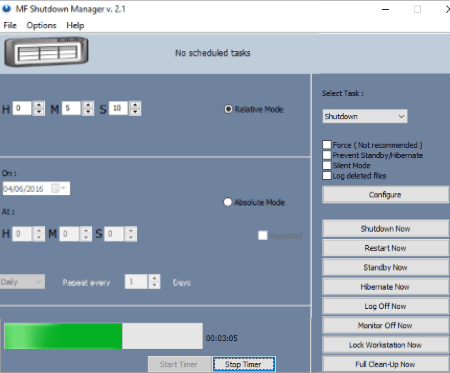
Task: Minimize the MF Shutdown Manager window
Action: [x=386, y=9]
